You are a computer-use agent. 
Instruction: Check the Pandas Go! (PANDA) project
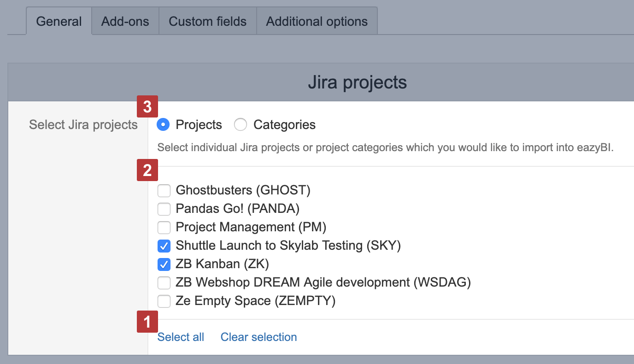coord(164,209)
